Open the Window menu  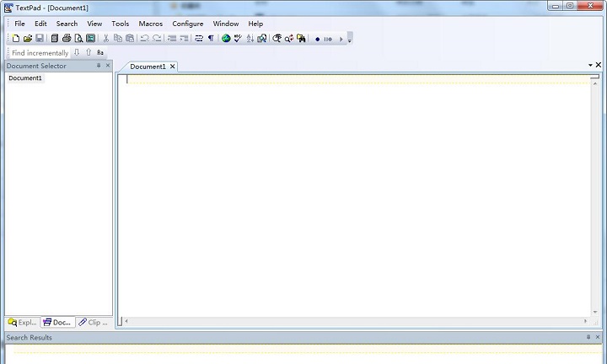coord(226,24)
